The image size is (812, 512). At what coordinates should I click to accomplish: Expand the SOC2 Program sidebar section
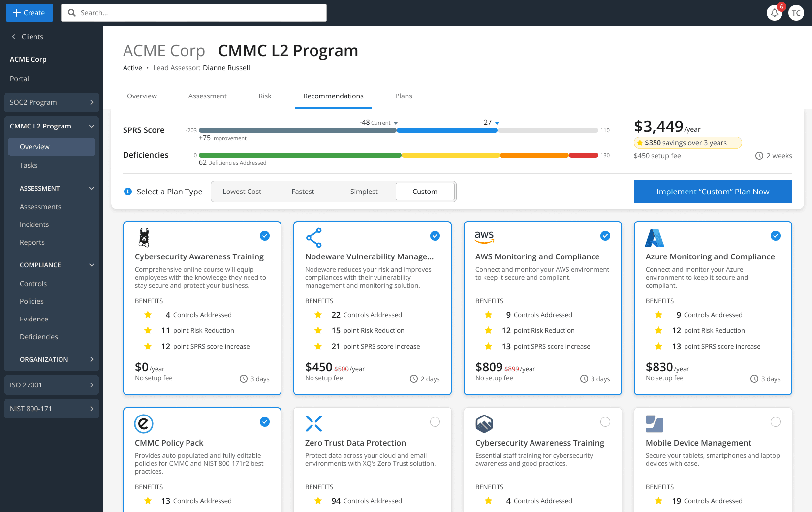[52, 102]
